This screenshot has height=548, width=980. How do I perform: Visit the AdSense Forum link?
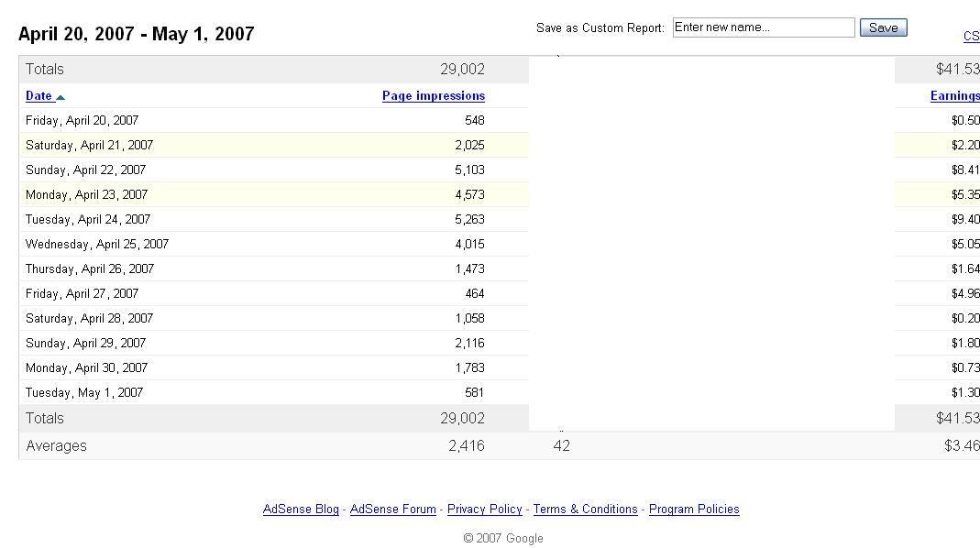[392, 509]
